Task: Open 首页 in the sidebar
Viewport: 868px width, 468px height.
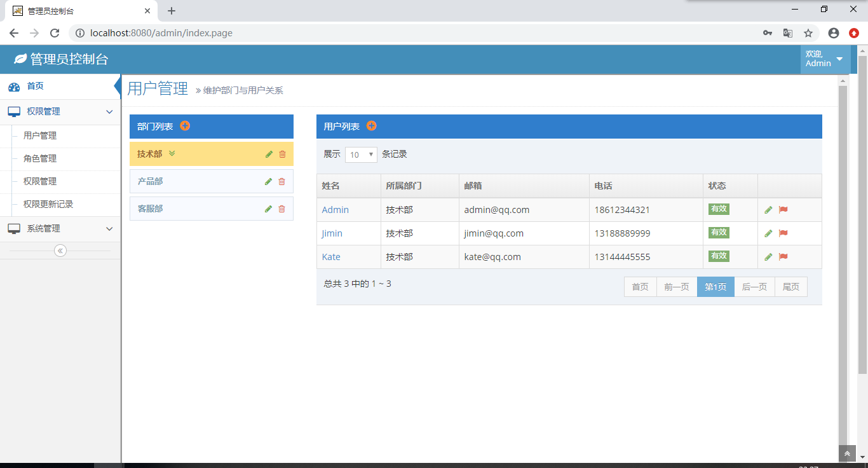Action: [x=60, y=86]
